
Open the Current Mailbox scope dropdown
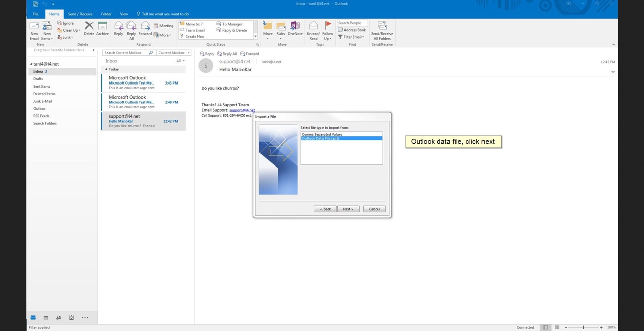click(174, 53)
